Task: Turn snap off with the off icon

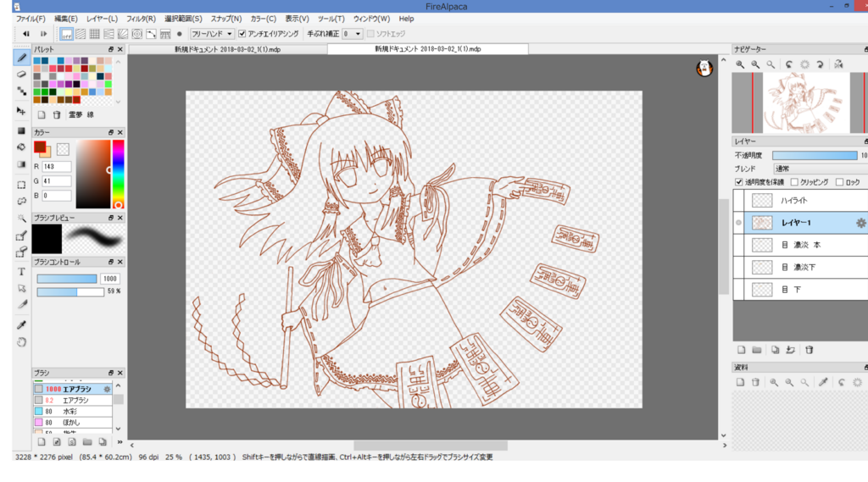Action: pos(66,35)
